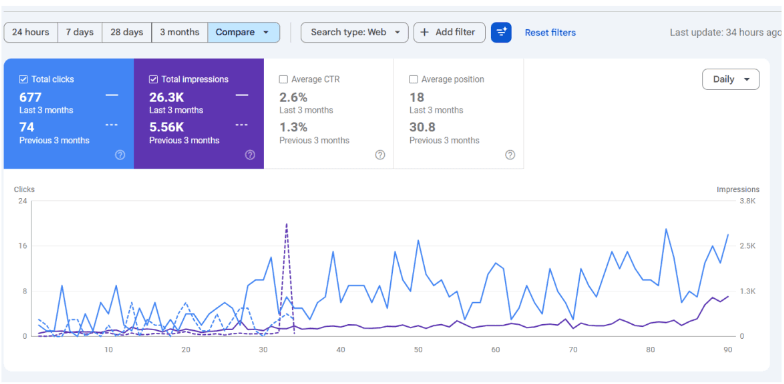The height and width of the screenshot is (384, 784).
Task: Click the Add filter button
Action: [x=449, y=32]
